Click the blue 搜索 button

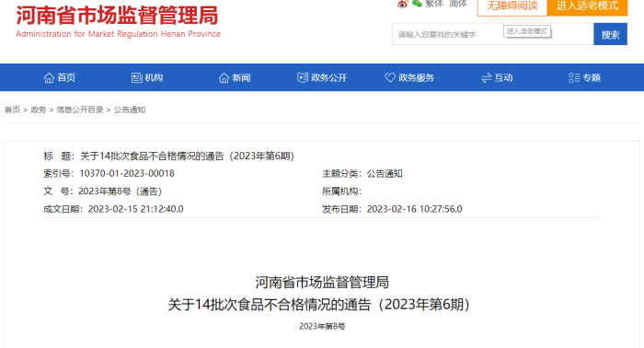610,34
